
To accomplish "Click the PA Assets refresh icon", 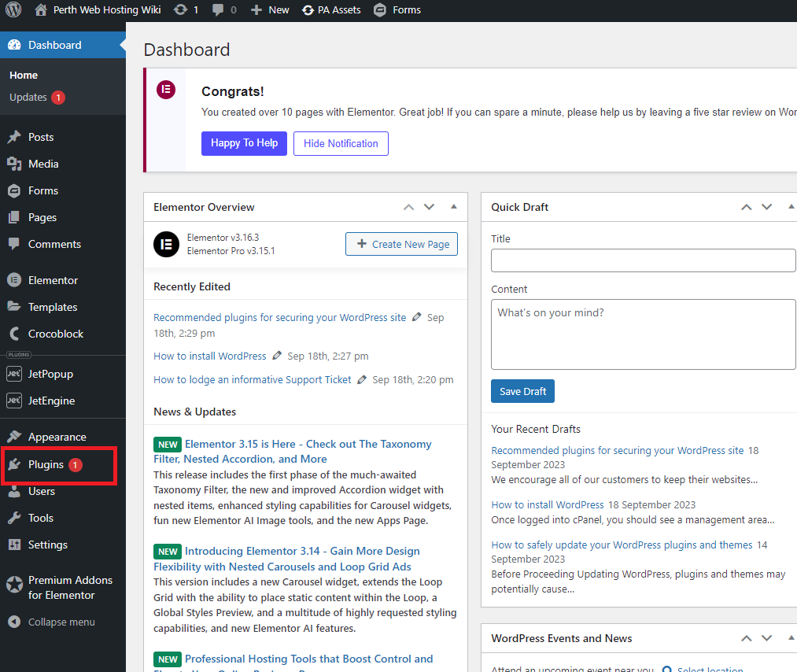I will point(308,10).
